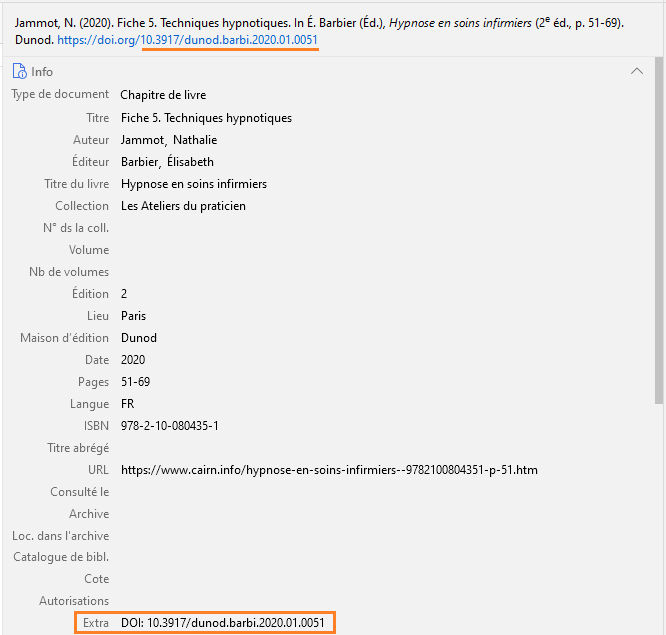Edit the Titre field Fiche 5. Techniques hypnotiques
This screenshot has height=635, width=666.
(x=206, y=118)
